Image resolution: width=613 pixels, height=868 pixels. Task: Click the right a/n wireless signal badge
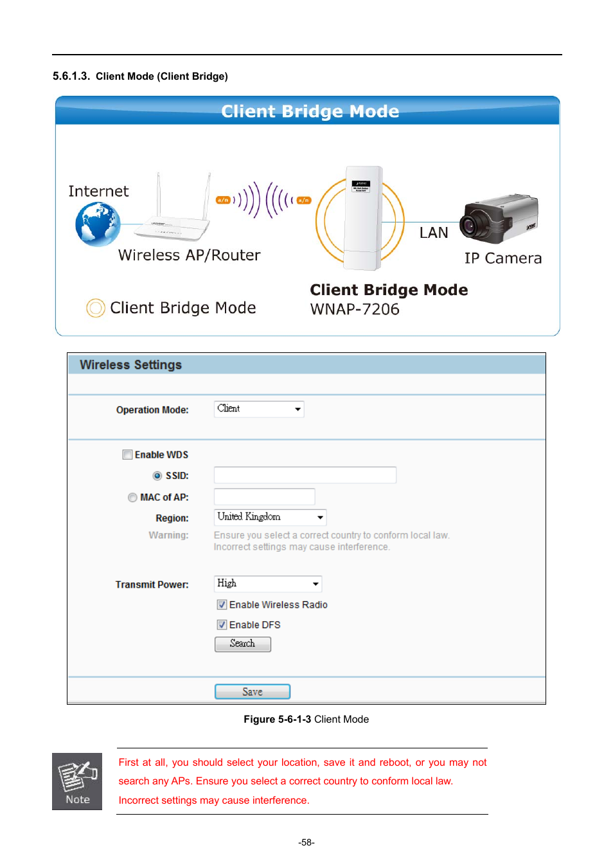(304, 200)
